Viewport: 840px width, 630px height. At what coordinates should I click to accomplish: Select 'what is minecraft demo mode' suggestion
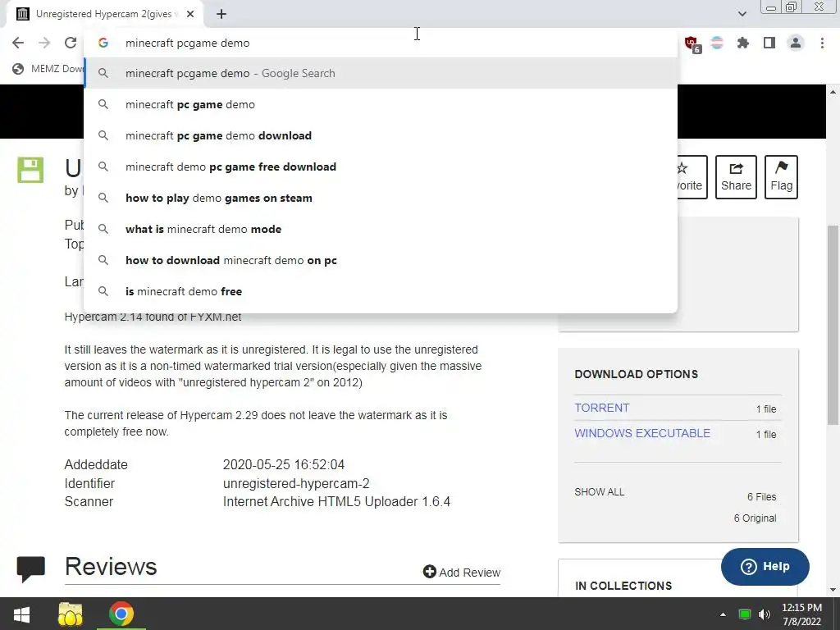pyautogui.click(x=381, y=229)
